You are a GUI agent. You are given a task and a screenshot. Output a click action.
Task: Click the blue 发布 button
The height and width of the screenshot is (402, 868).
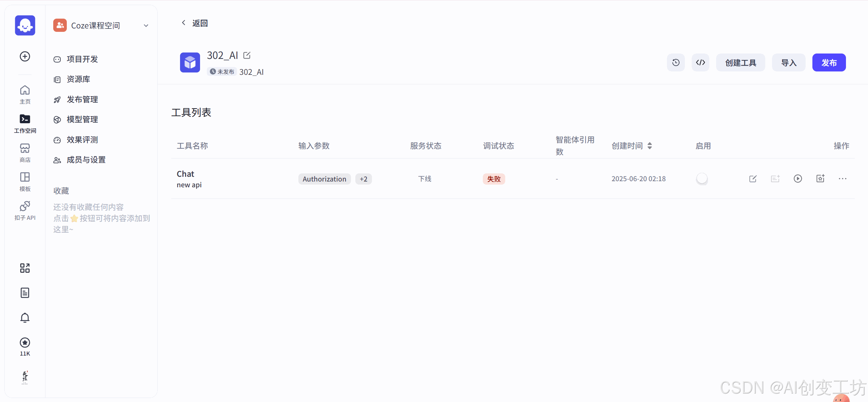[829, 63]
